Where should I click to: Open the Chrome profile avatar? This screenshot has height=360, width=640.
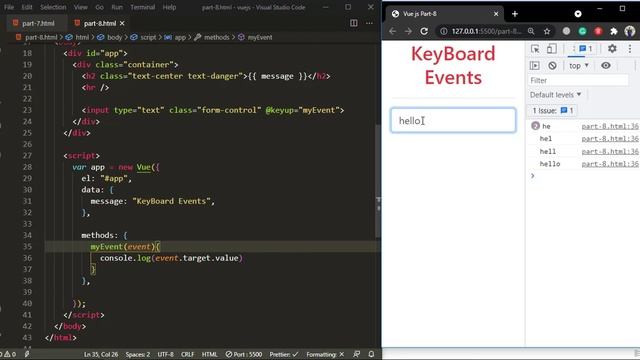point(629,31)
